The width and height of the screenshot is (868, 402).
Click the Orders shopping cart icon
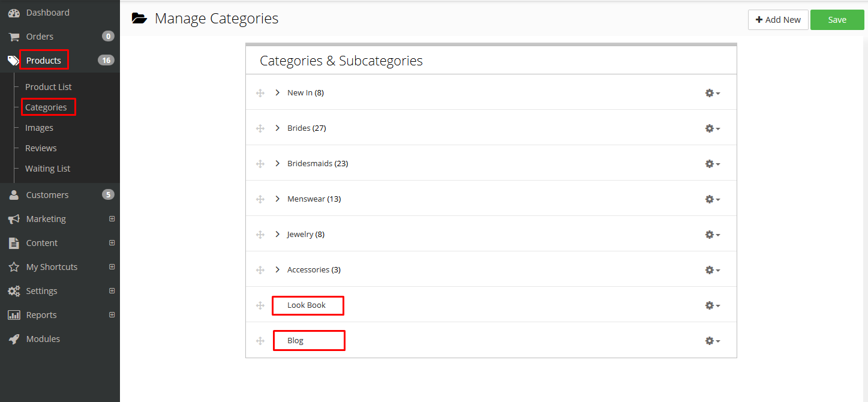14,37
